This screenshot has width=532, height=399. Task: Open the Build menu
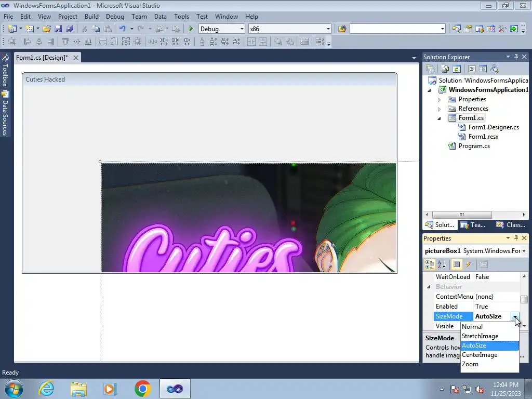click(91, 16)
